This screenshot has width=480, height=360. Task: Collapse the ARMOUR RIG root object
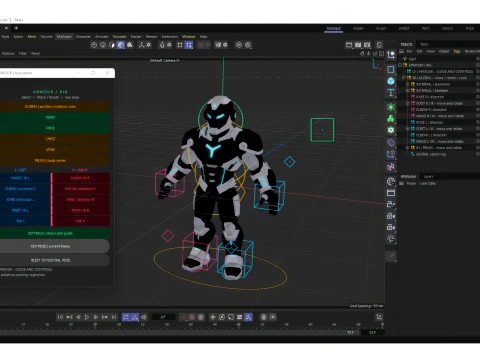pyautogui.click(x=400, y=65)
